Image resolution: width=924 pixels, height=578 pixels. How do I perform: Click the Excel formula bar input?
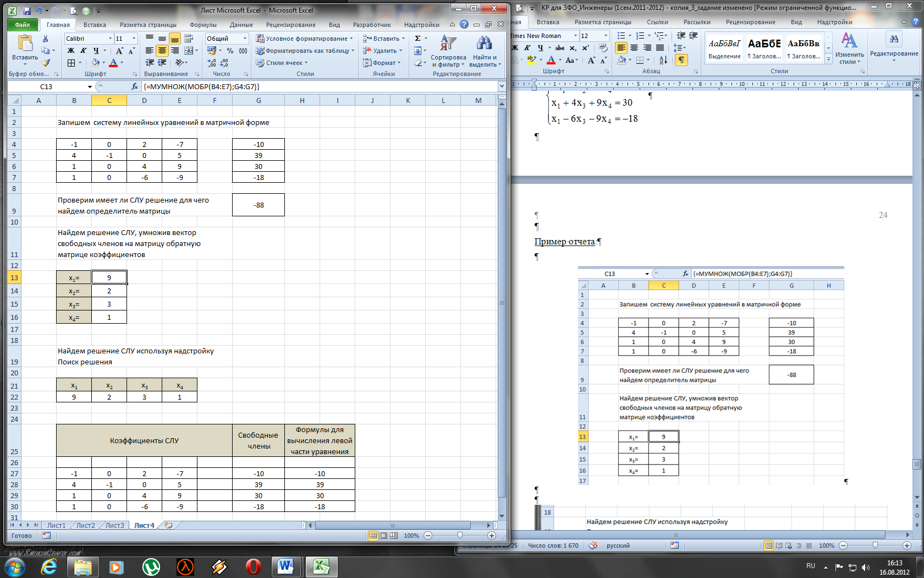pos(319,87)
